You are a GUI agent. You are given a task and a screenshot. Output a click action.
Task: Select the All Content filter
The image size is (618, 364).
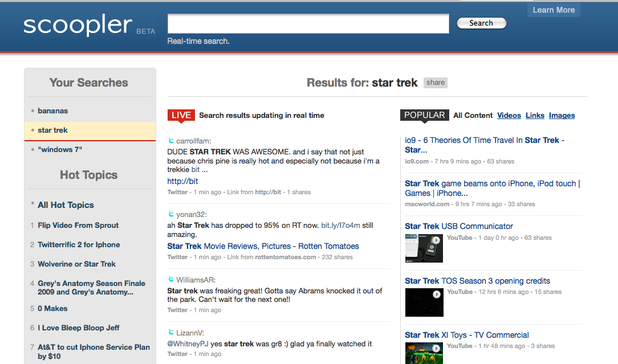[473, 116]
